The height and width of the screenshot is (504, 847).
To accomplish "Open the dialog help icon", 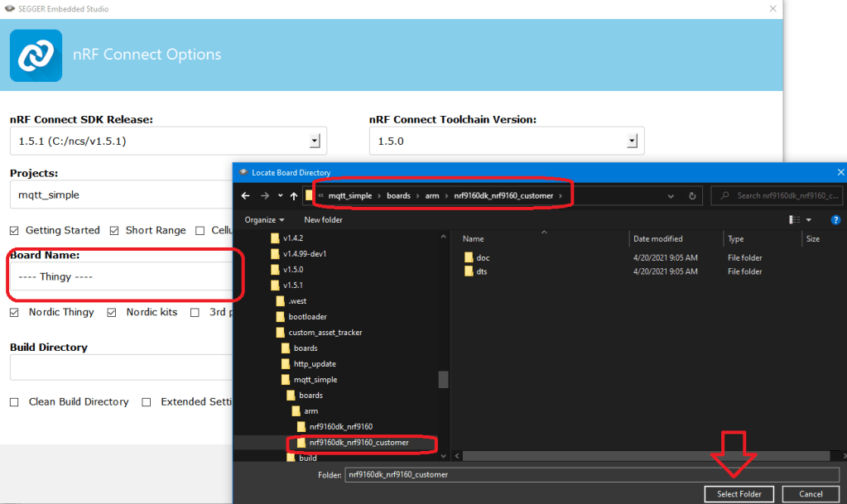I will [835, 219].
